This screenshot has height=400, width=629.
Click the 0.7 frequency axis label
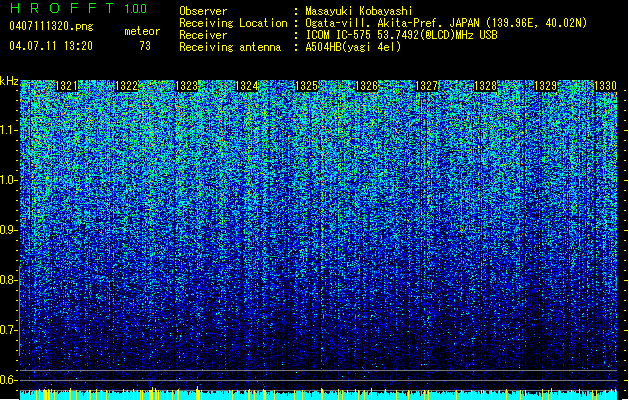(9, 330)
